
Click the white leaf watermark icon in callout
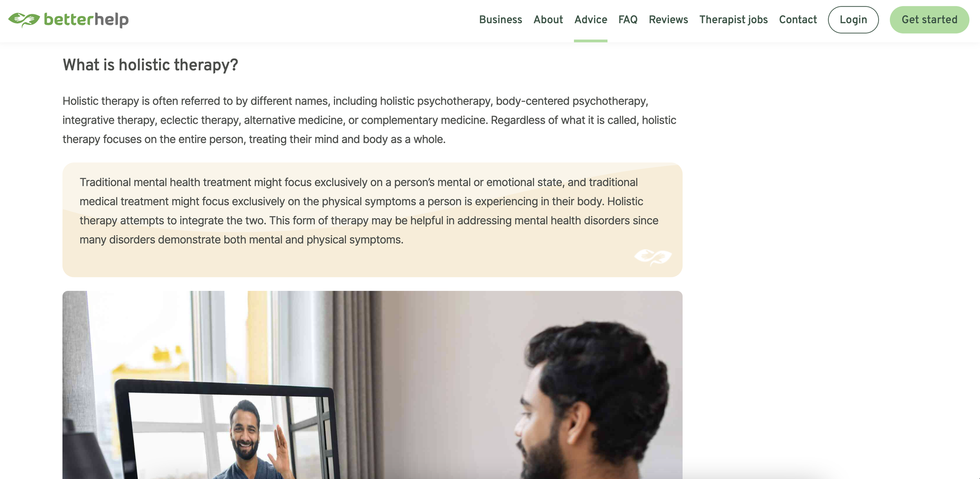(x=653, y=257)
